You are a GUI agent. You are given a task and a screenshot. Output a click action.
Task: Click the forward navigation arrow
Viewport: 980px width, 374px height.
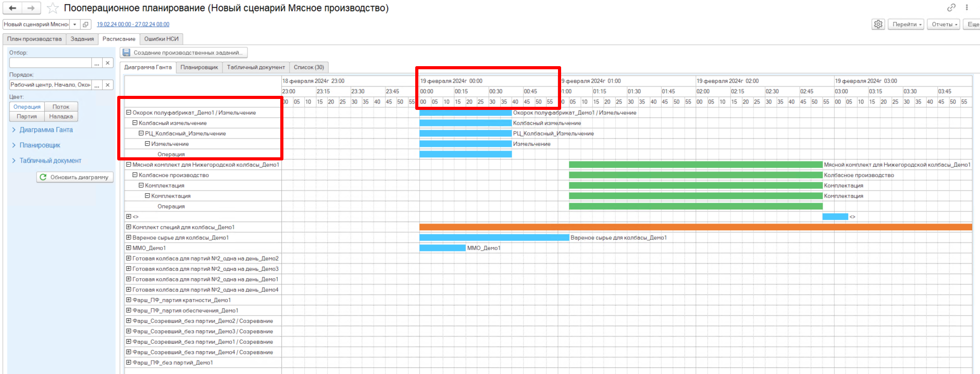click(31, 8)
